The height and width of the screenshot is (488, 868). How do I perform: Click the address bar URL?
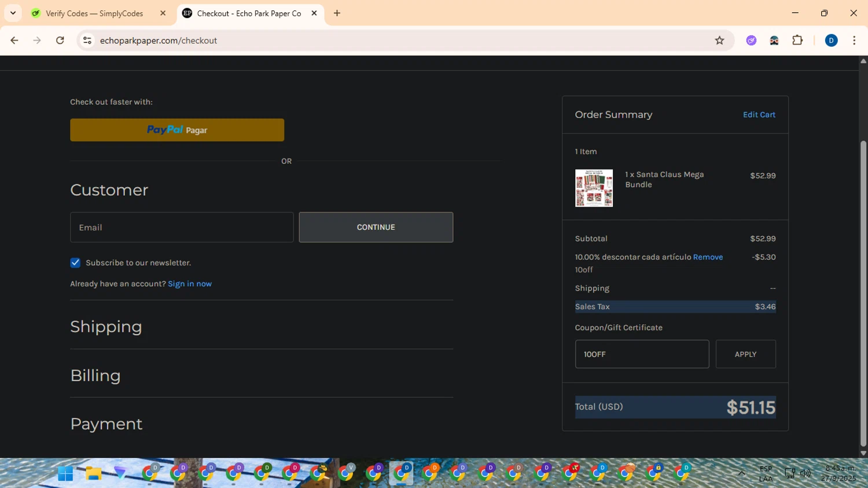click(x=158, y=41)
